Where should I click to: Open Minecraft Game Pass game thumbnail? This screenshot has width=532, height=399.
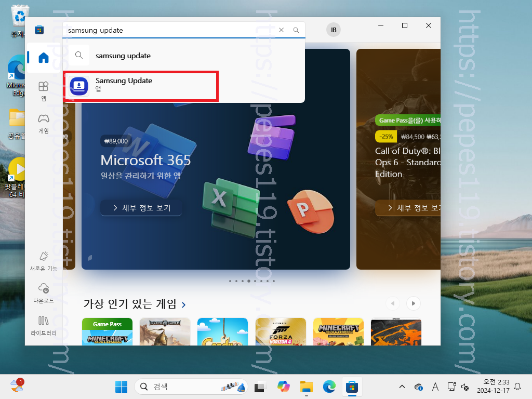click(107, 331)
